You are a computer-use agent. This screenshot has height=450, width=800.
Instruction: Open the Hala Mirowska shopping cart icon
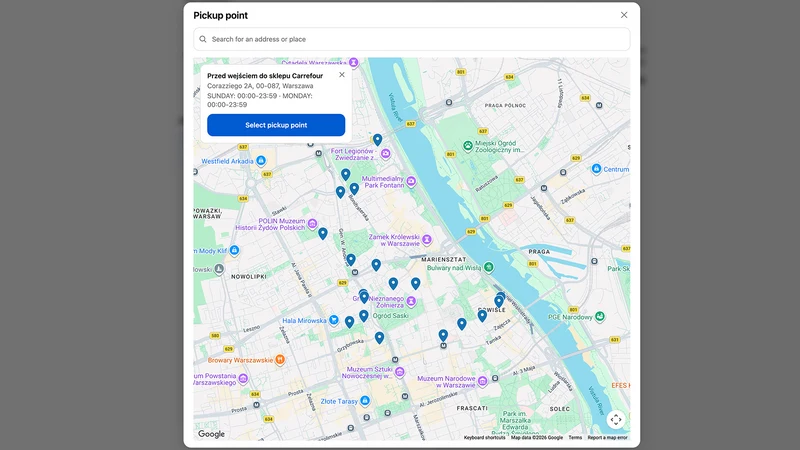(333, 320)
